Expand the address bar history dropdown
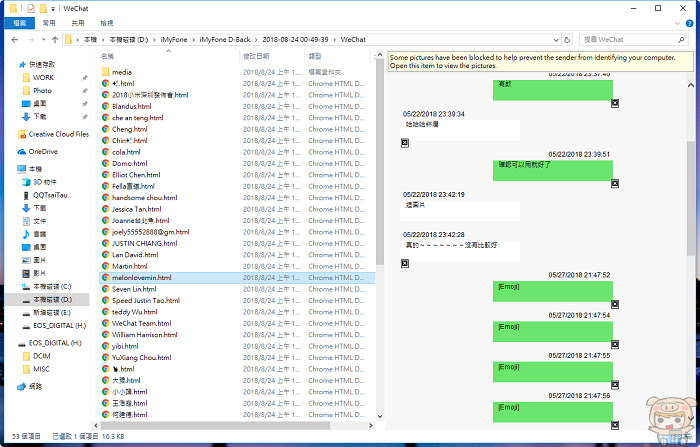700x447 pixels. (x=556, y=40)
